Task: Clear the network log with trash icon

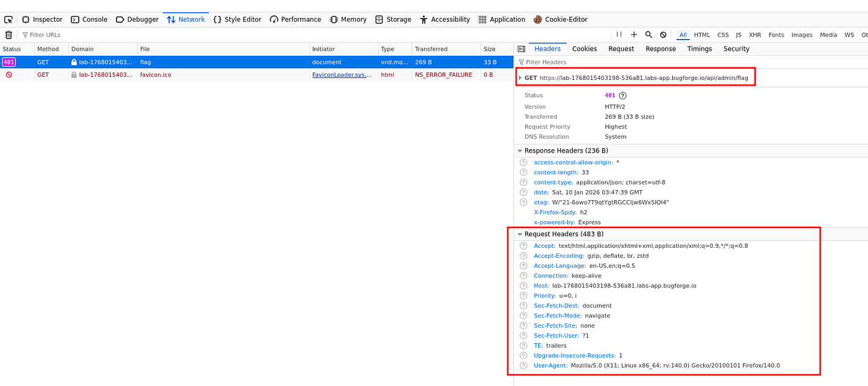Action: 9,35
